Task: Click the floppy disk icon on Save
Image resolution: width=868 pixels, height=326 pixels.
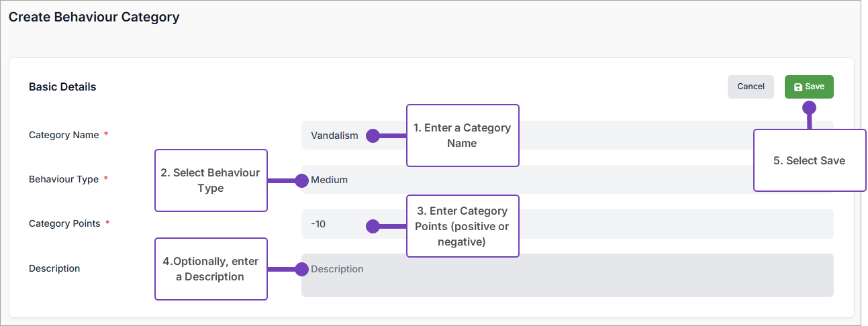Action: (x=798, y=87)
